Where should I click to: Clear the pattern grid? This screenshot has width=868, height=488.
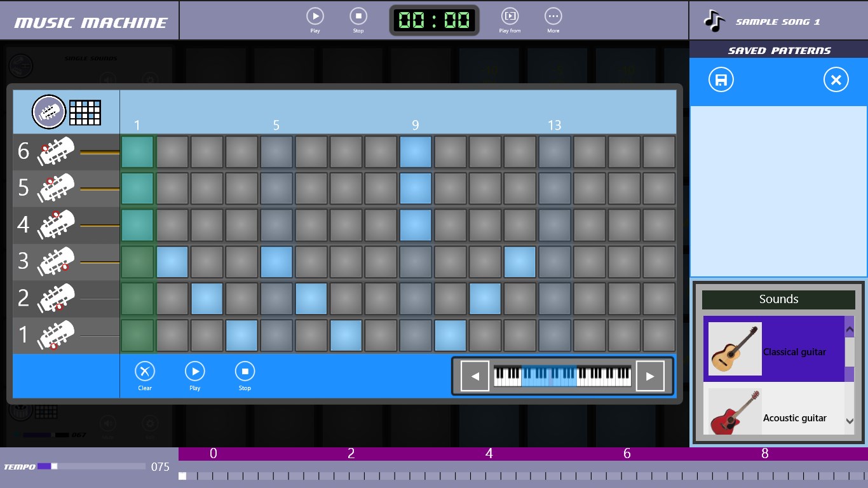(x=145, y=371)
